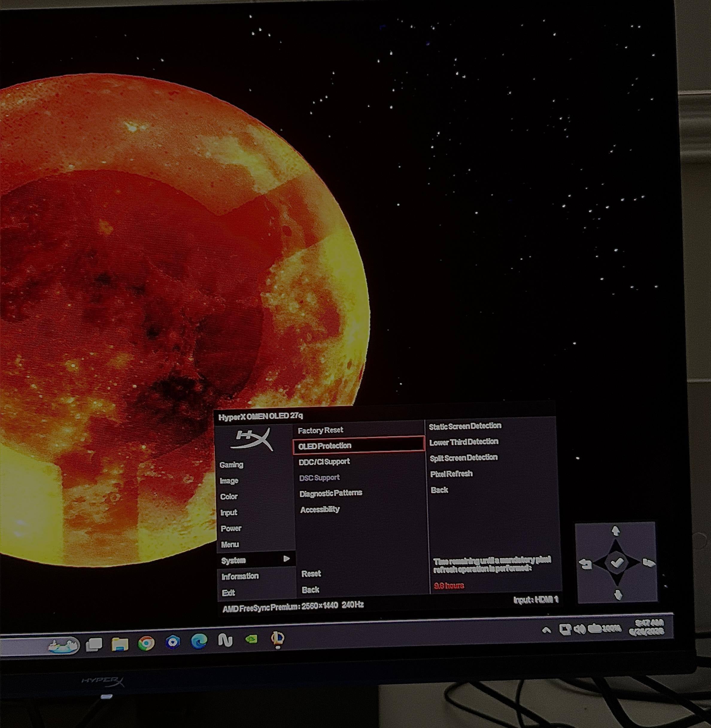
Task: Select Split Screen Detection
Action: (x=464, y=458)
